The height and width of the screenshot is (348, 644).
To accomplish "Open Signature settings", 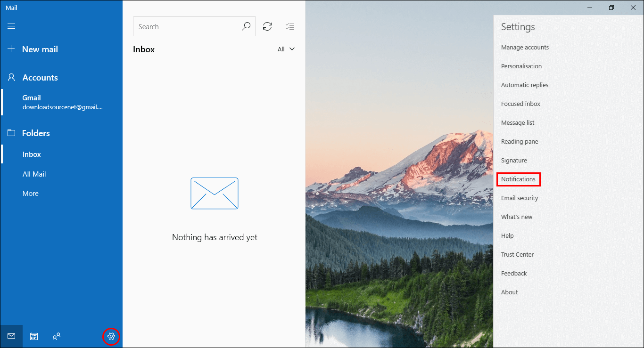I will click(x=514, y=161).
